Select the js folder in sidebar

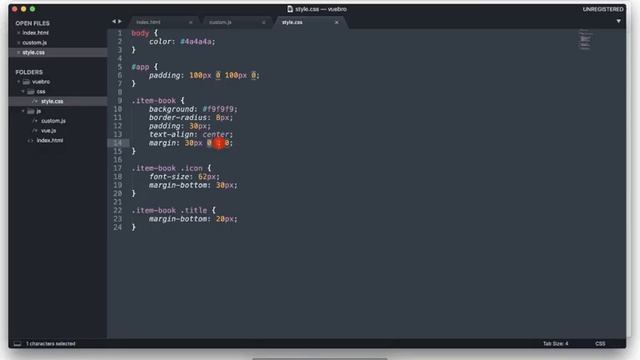tap(39, 111)
